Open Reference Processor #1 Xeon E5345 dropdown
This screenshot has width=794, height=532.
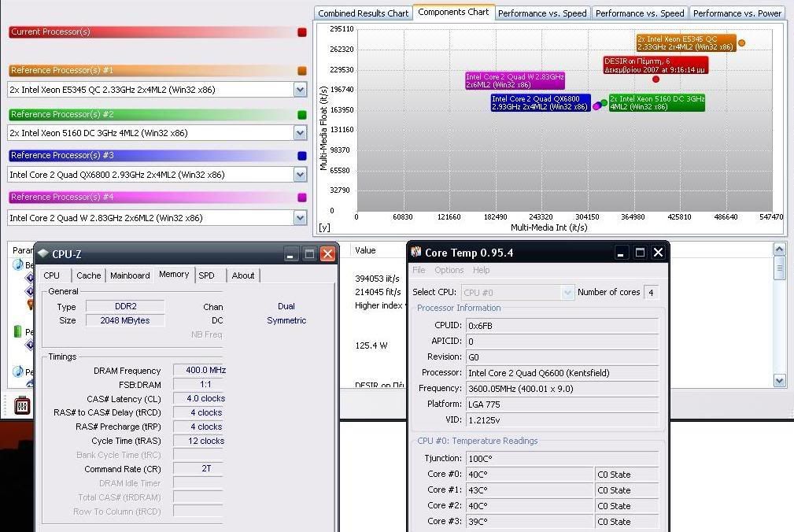300,91
